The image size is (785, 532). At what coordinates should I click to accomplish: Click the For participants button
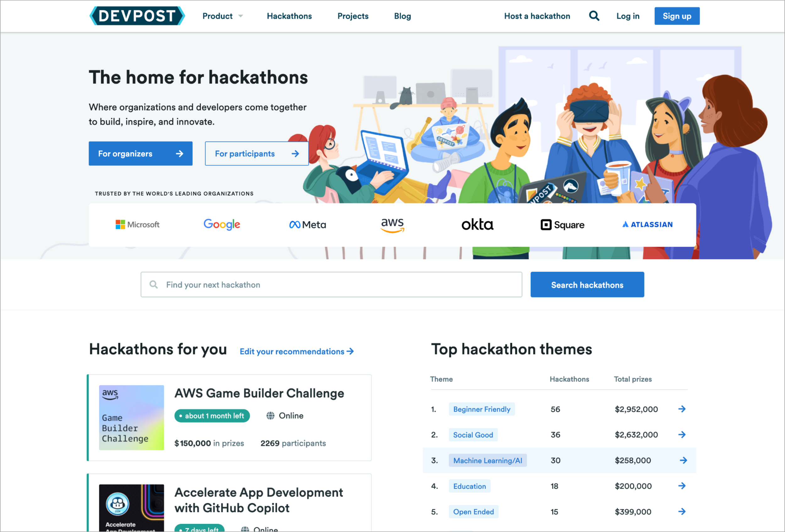[x=257, y=154]
